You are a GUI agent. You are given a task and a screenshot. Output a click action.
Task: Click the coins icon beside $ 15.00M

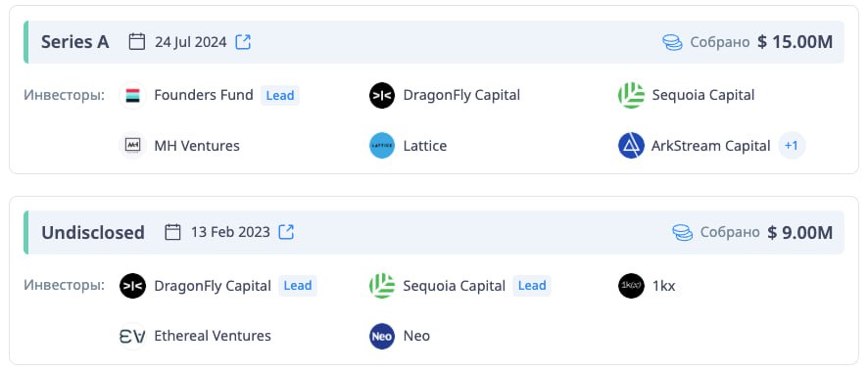pos(672,43)
